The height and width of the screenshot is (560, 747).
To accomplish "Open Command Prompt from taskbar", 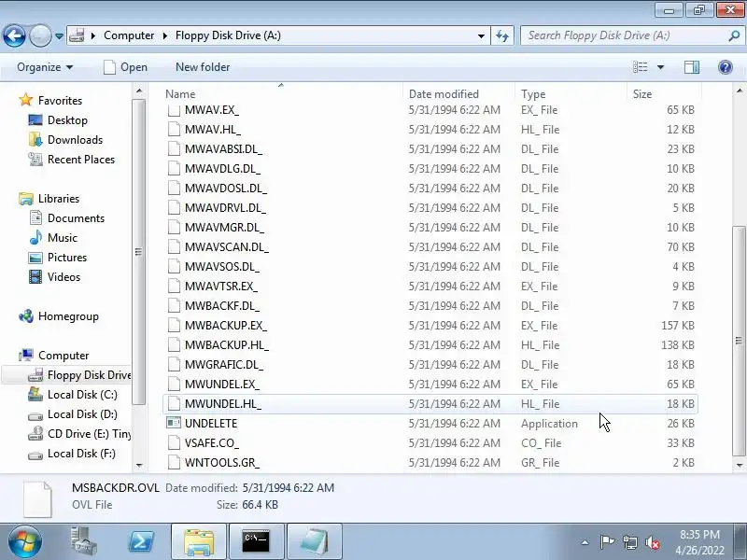I will (256, 541).
